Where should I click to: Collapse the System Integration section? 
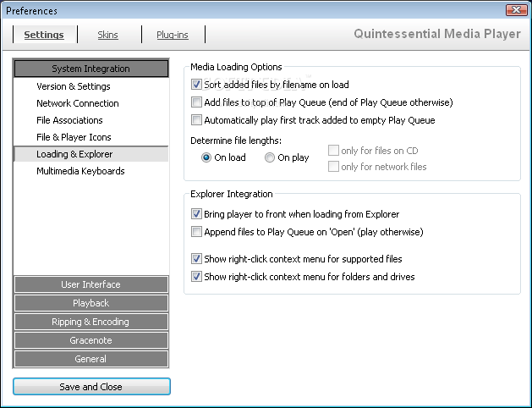pos(91,69)
